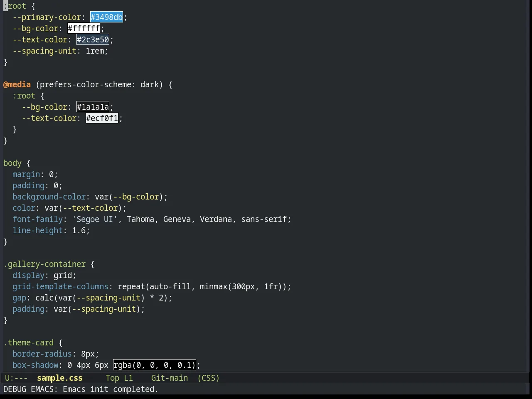
Task: Click the U:--- buffer status indicator
Action: 16,378
